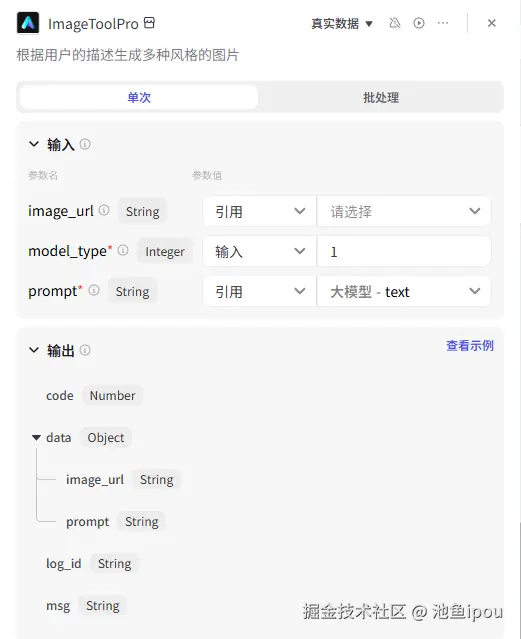The width and height of the screenshot is (521, 639).
Task: Click the String tag beside log_id
Action: [115, 564]
